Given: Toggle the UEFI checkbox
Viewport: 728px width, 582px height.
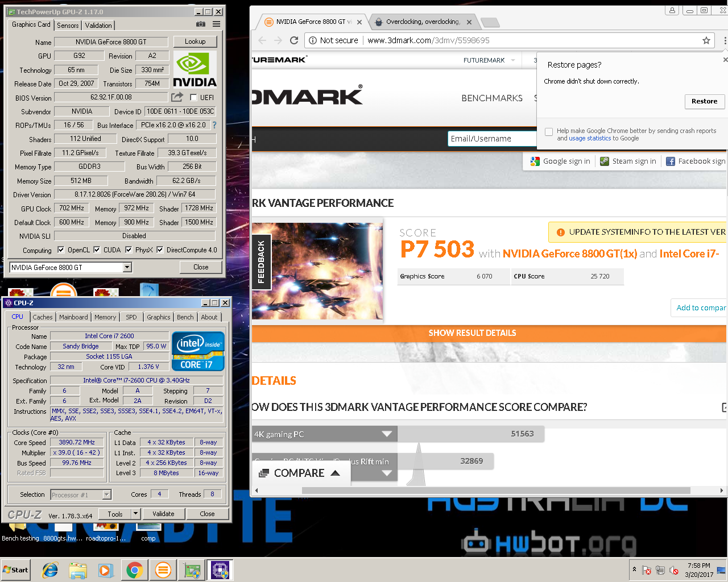Looking at the screenshot, I should [193, 97].
